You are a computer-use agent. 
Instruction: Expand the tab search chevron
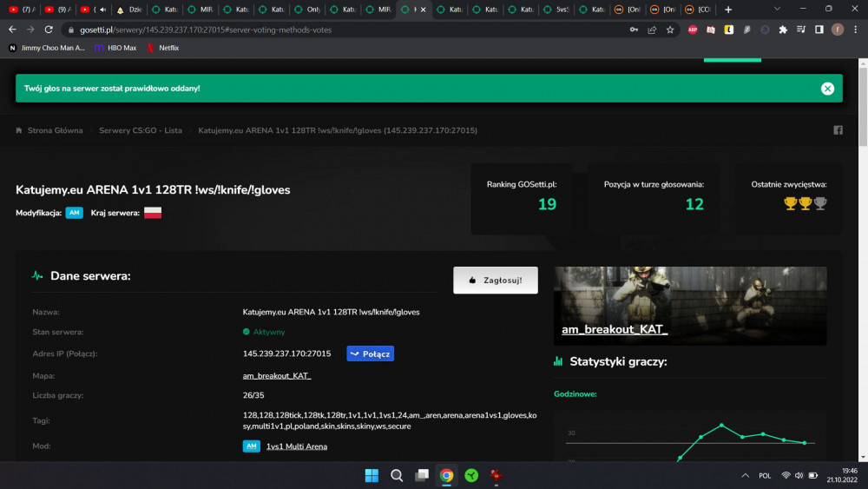click(x=777, y=10)
